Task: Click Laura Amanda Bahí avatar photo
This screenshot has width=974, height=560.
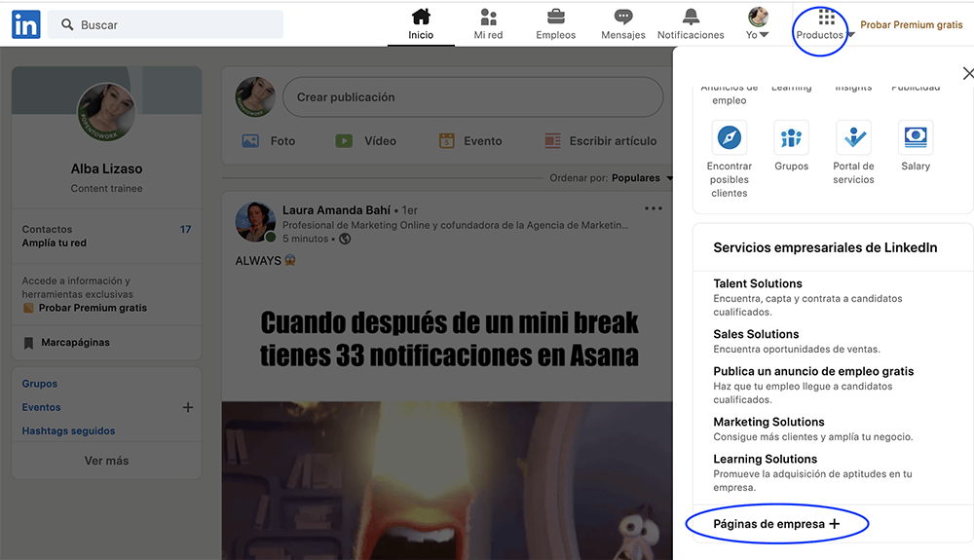Action: pos(254,222)
